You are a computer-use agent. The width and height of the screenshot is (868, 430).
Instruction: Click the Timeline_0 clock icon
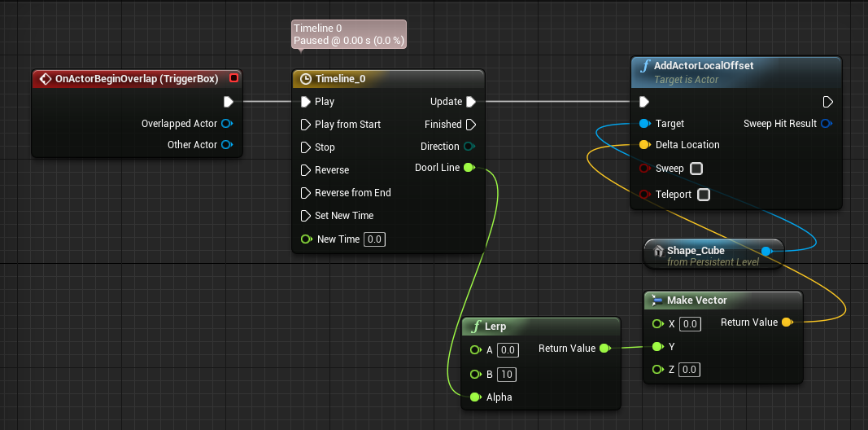click(306, 79)
